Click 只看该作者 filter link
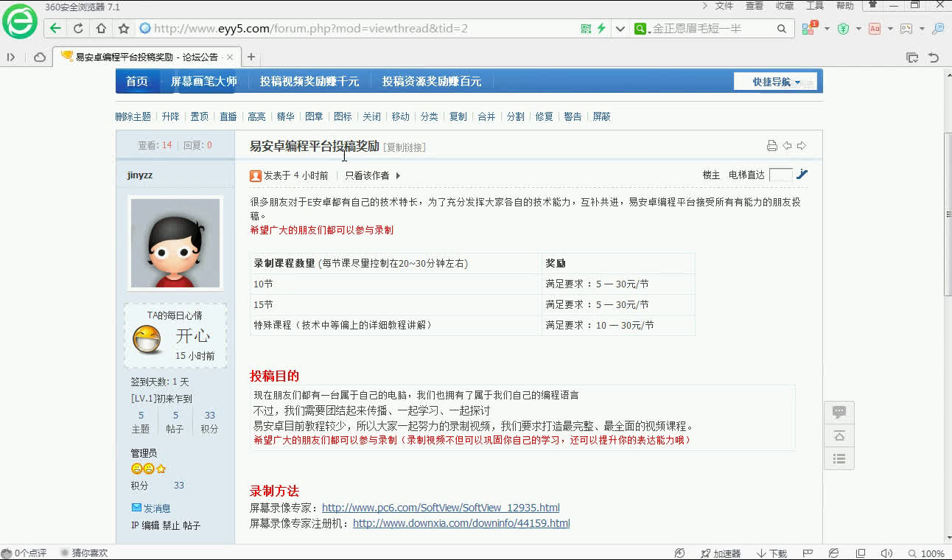This screenshot has height=560, width=952. 367,175
